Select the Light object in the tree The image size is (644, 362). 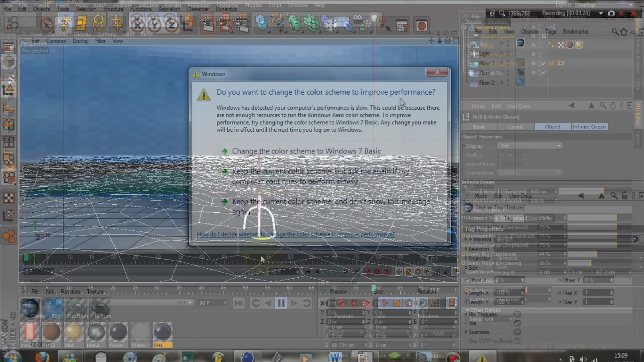point(484,53)
